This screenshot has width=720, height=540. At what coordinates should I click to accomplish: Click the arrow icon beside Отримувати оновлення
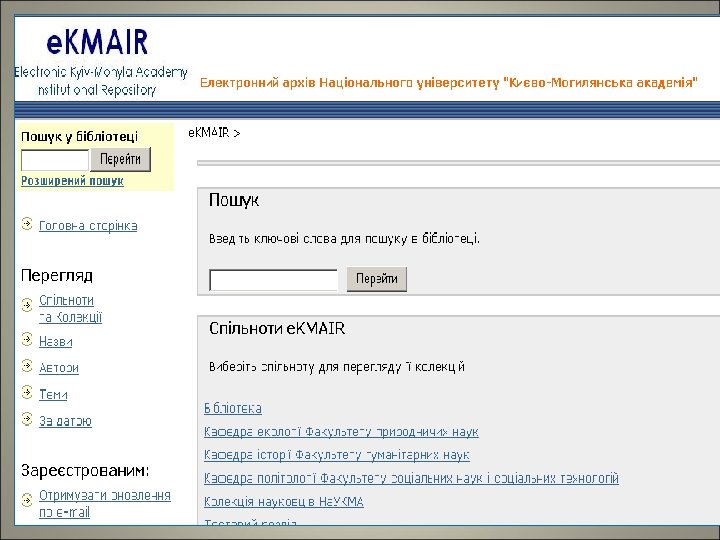(27, 499)
